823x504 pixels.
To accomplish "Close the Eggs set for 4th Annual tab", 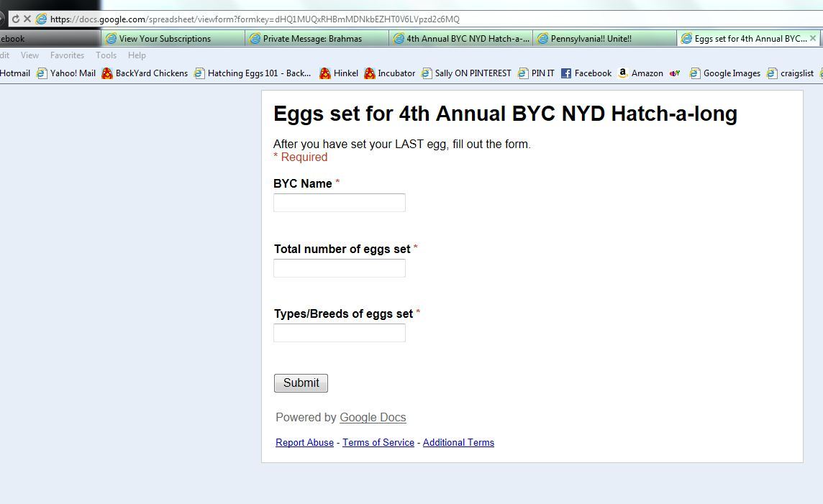I will [813, 38].
